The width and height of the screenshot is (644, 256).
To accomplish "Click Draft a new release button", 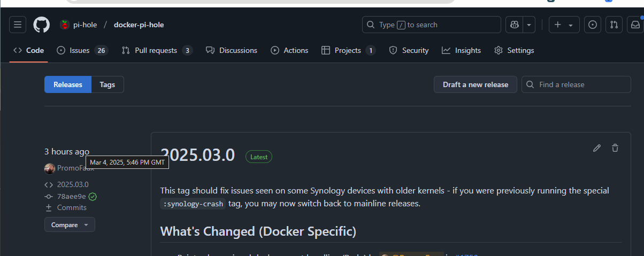I will click(476, 84).
